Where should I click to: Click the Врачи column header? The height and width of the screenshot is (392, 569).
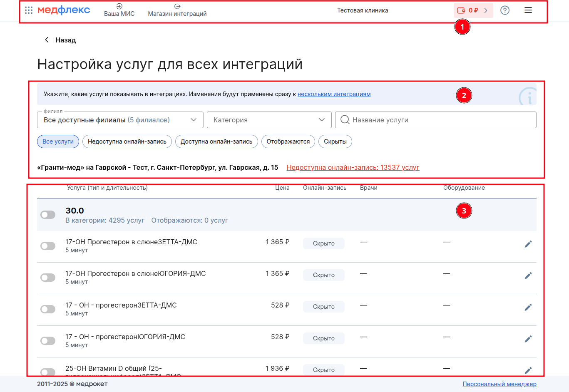(x=369, y=188)
